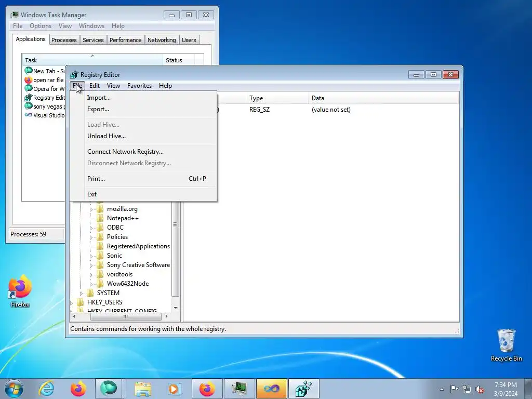Open the Favorites menu in Registry Editor
Viewport: 532px width, 399px height.
tap(139, 86)
